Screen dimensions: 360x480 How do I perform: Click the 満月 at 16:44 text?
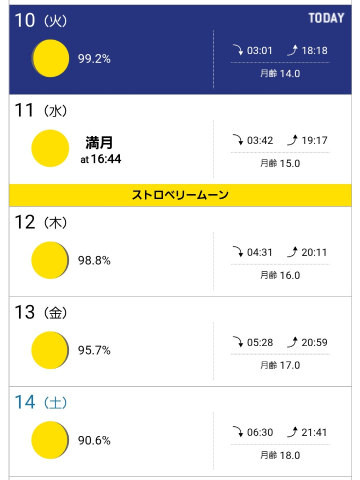(x=101, y=150)
